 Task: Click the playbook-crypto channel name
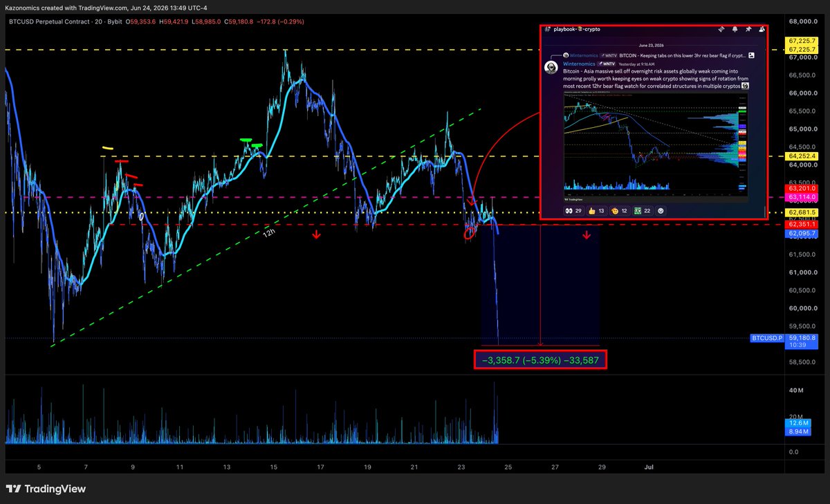point(575,30)
